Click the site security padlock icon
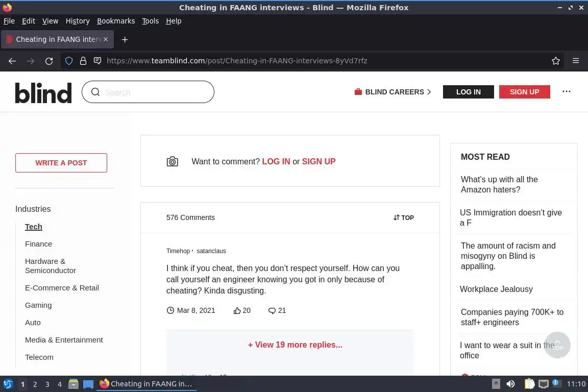The image size is (588, 392). coord(83,61)
